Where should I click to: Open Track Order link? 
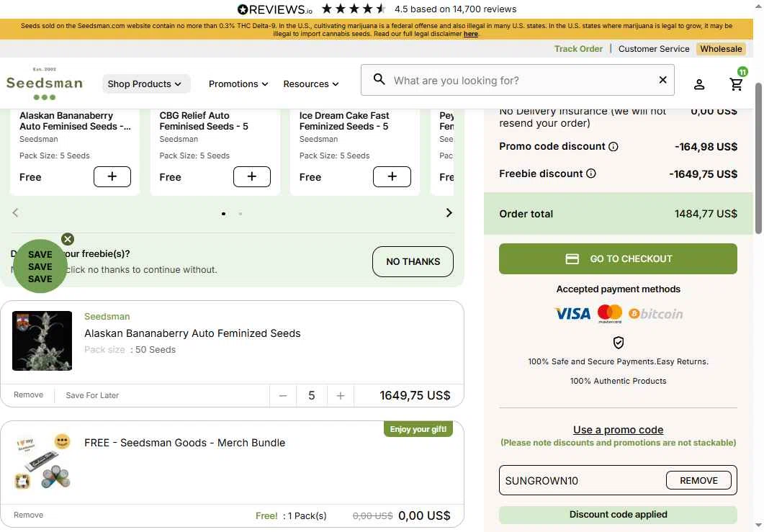click(x=578, y=49)
